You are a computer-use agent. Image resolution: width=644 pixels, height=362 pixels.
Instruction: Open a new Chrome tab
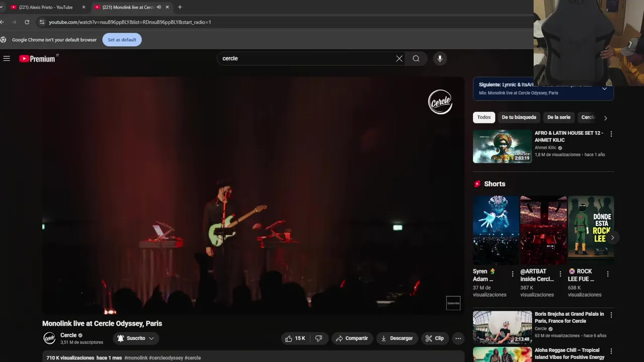click(x=180, y=7)
